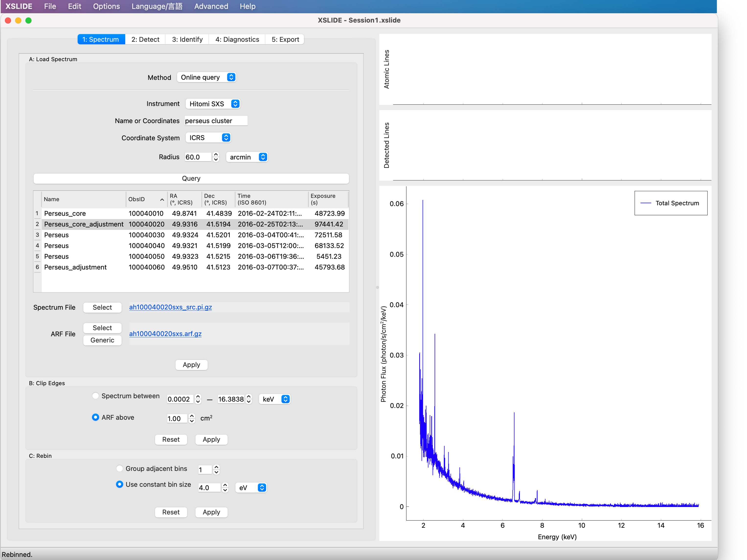
Task: Click the upper energy bound 16.3838 field
Action: coord(231,399)
